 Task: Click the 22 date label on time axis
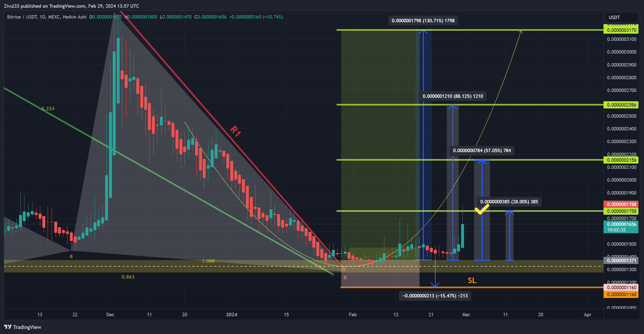[x=75, y=315]
